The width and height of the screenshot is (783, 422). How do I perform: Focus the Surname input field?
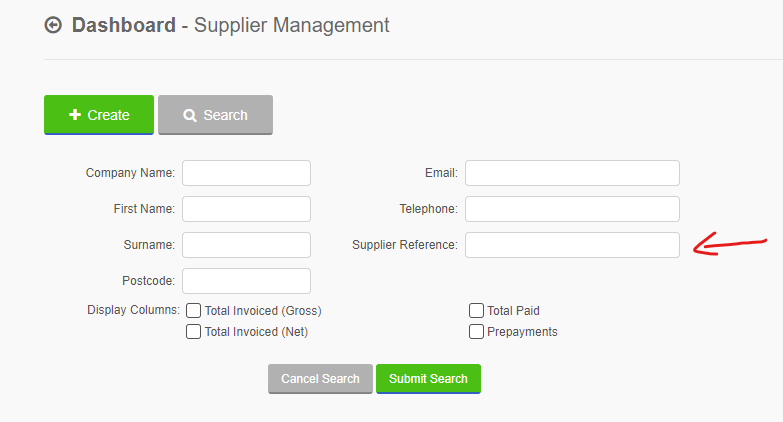coord(246,245)
